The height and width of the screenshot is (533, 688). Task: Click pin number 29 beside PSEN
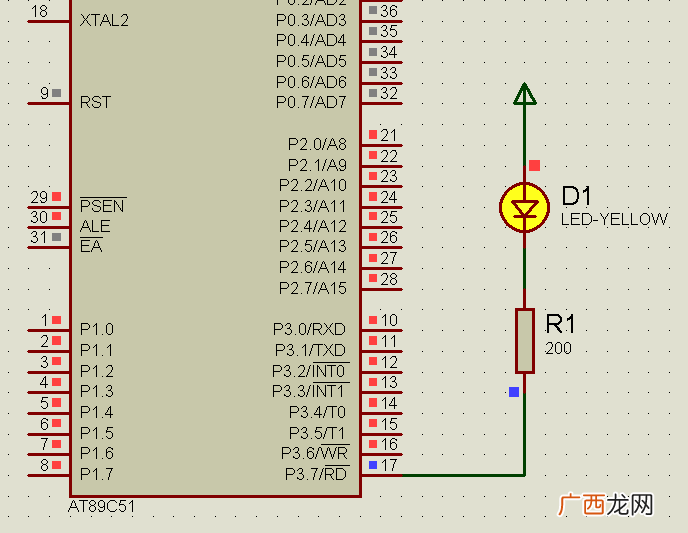click(x=39, y=197)
